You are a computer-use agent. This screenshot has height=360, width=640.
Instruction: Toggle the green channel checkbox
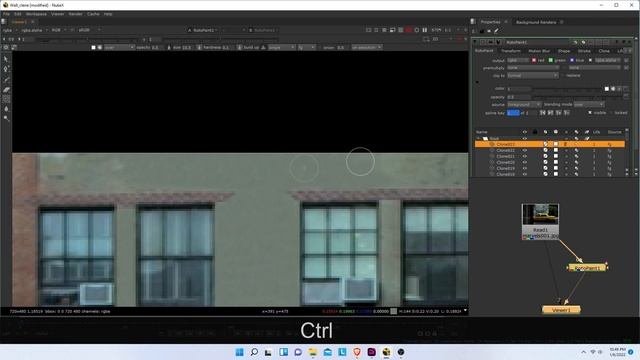coord(551,60)
